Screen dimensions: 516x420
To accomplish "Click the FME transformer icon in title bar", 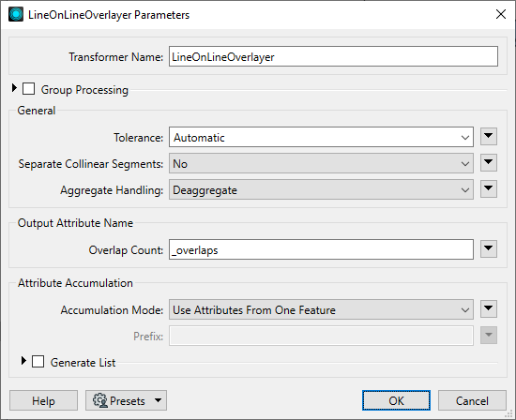I will (x=16, y=14).
